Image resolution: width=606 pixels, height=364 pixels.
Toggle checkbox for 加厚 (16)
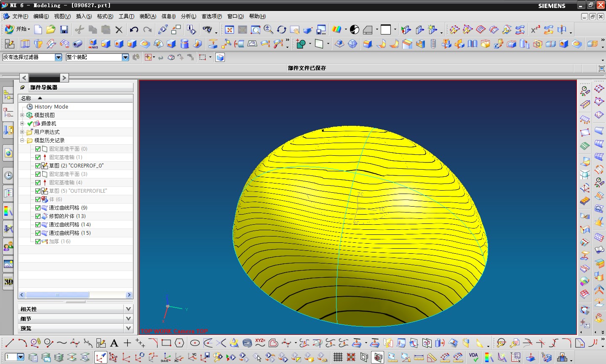pyautogui.click(x=38, y=242)
